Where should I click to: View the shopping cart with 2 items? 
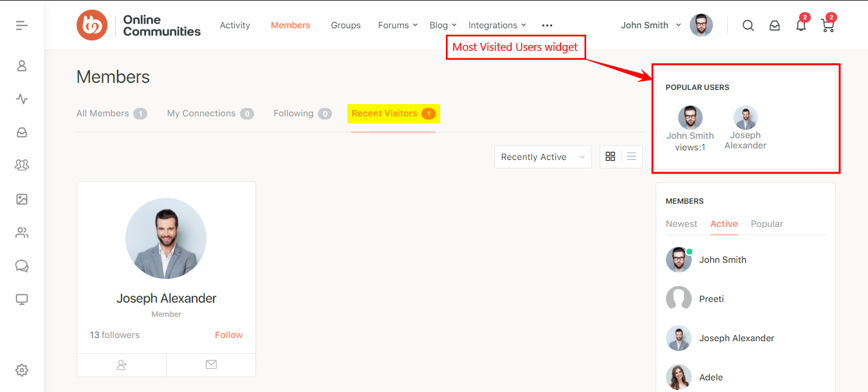pyautogui.click(x=827, y=25)
